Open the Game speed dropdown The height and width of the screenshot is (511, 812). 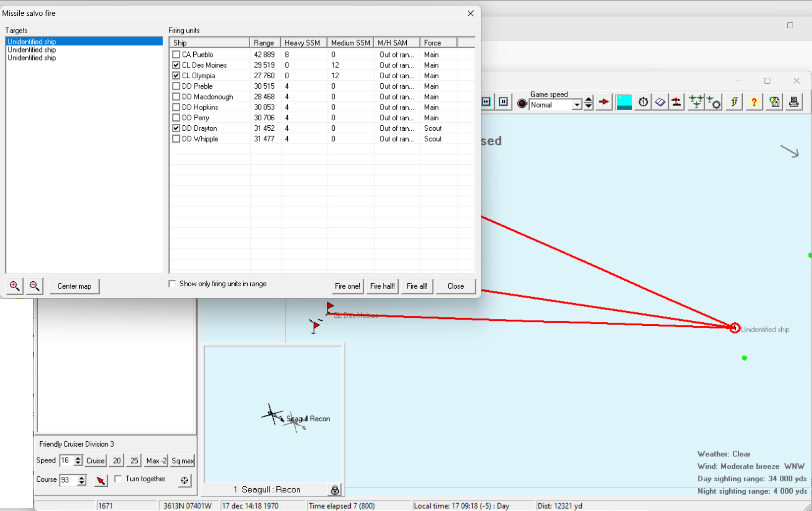click(x=576, y=105)
